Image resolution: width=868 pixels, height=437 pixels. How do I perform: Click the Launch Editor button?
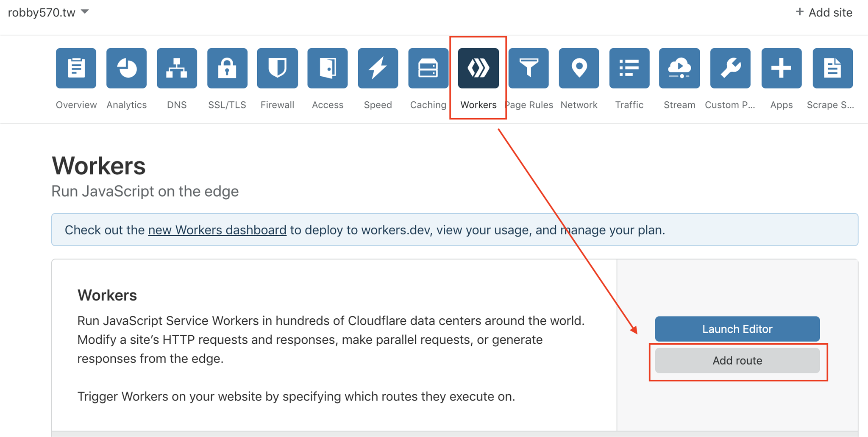737,329
